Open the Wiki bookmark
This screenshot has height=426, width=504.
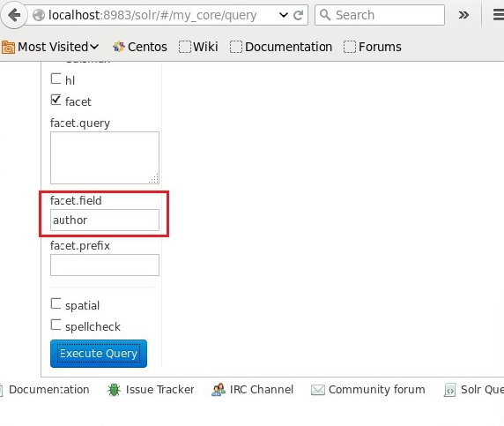click(x=198, y=47)
